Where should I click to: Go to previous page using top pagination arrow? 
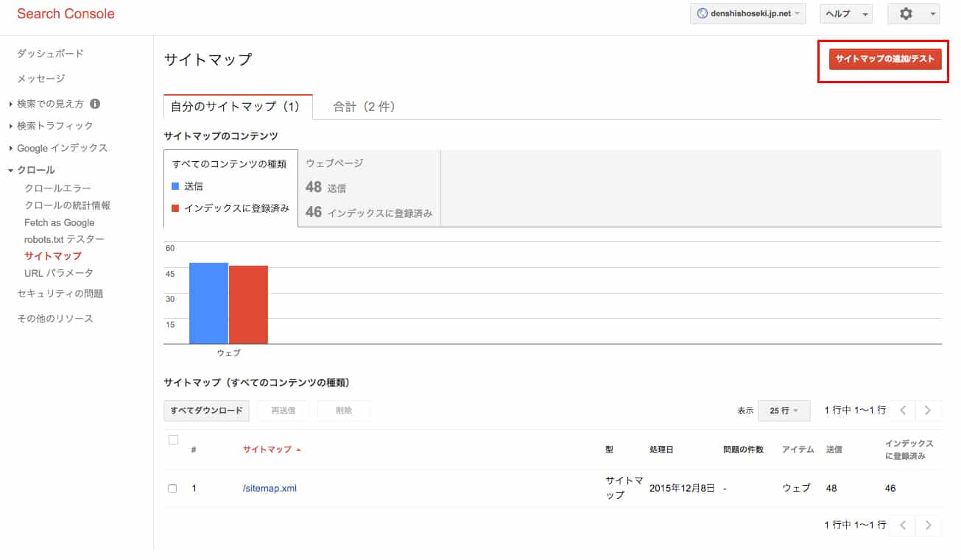pyautogui.click(x=903, y=411)
